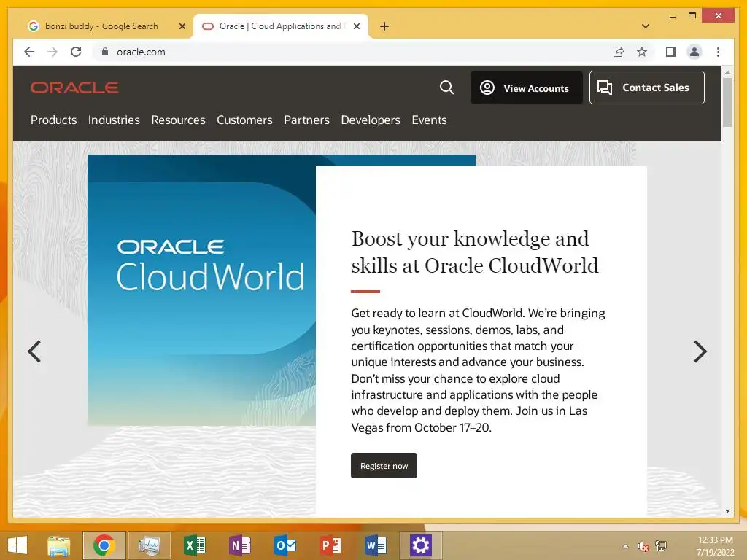
Task: Expand the tab search chevron
Action: 645,26
